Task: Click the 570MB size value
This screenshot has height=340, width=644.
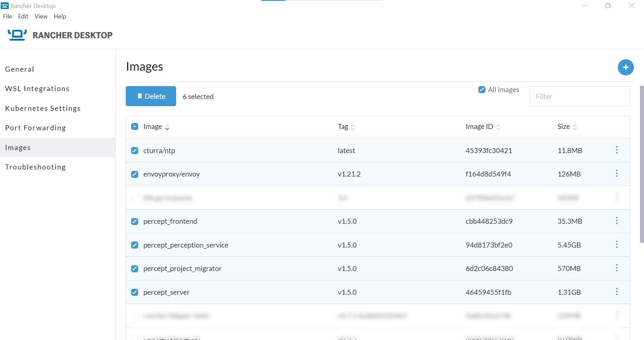Action: pyautogui.click(x=569, y=269)
